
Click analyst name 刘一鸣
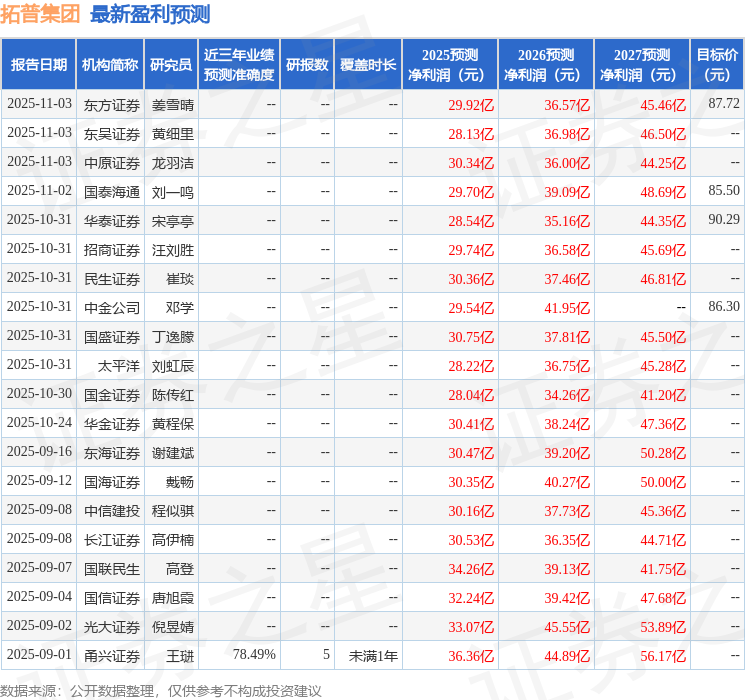coord(173,192)
